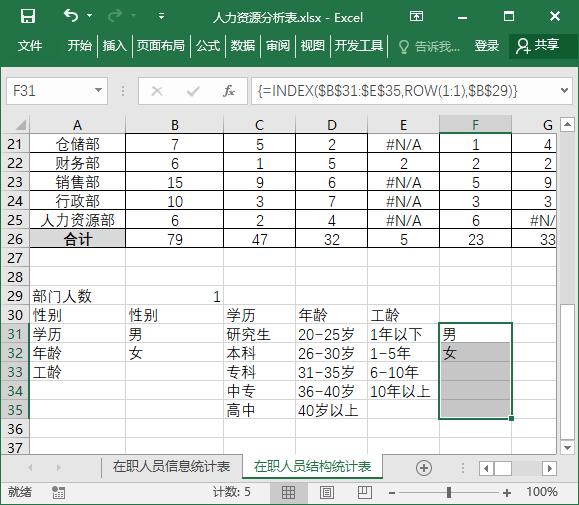Switch to 在职人员信息统计表 sheet tab
This screenshot has height=505, width=579.
172,467
